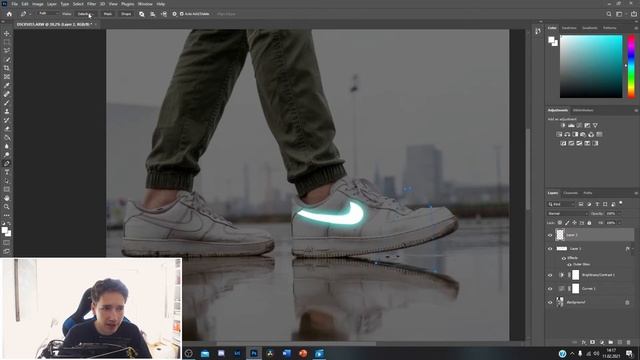Hide Layer 2 with its eye icon
The width and height of the screenshot is (640, 360).
(550, 235)
